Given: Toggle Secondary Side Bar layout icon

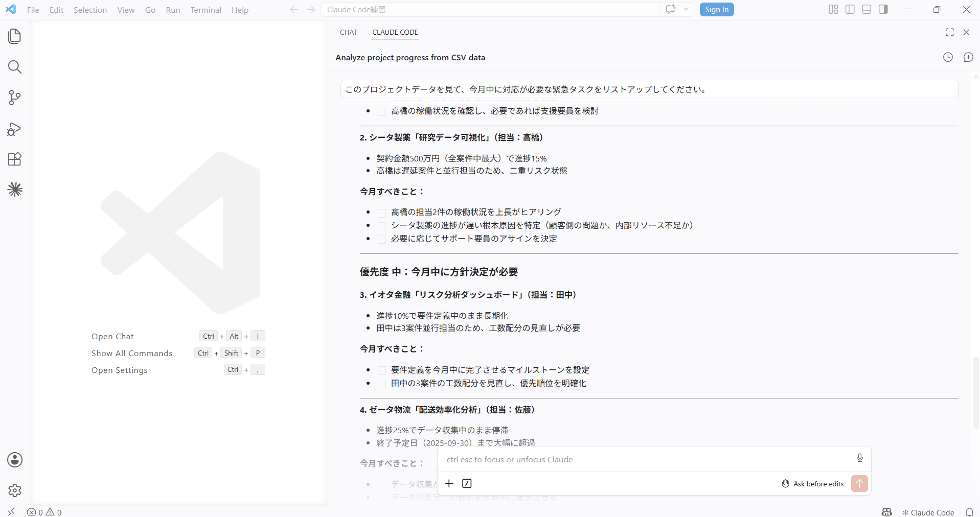Looking at the screenshot, I should click(x=883, y=9).
